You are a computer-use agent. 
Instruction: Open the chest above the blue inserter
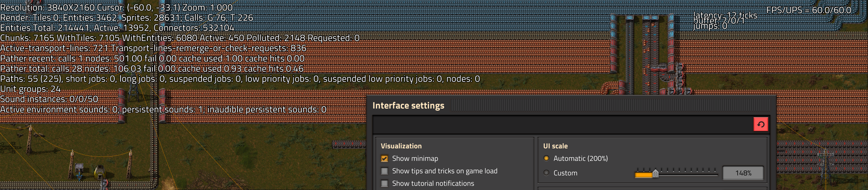[79, 167]
